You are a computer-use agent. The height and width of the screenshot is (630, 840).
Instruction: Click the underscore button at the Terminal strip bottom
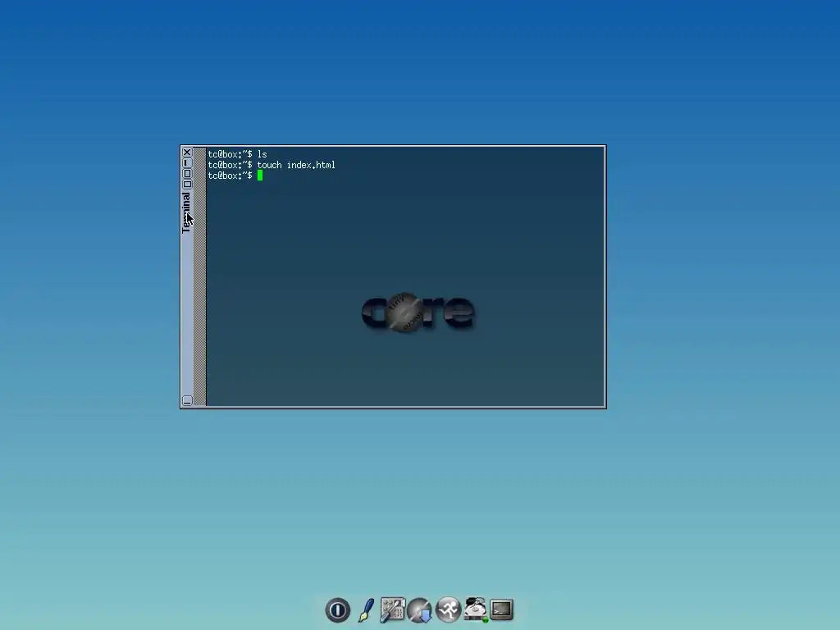(x=187, y=400)
